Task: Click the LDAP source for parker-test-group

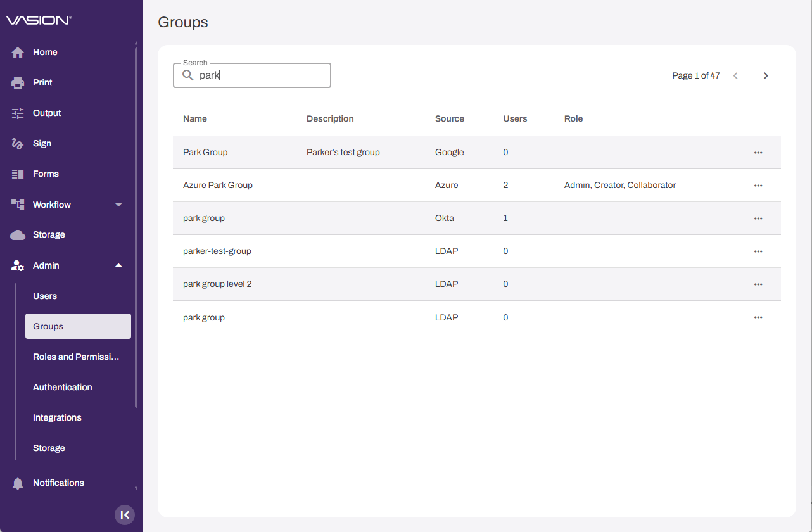Action: [x=447, y=251]
